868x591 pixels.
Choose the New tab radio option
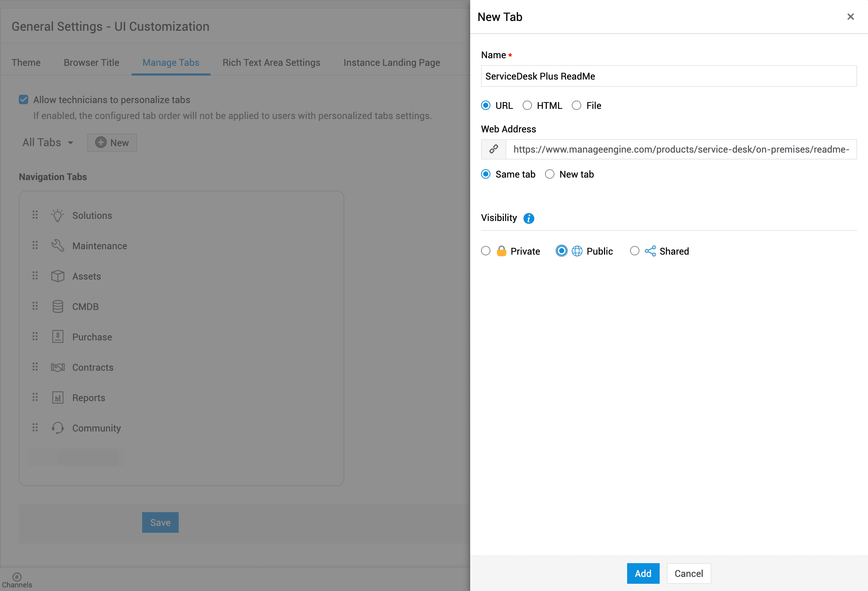click(549, 174)
